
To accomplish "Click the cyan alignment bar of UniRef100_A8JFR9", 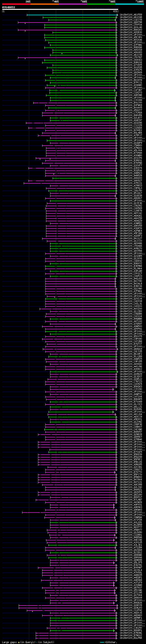I will tap(72, 15).
